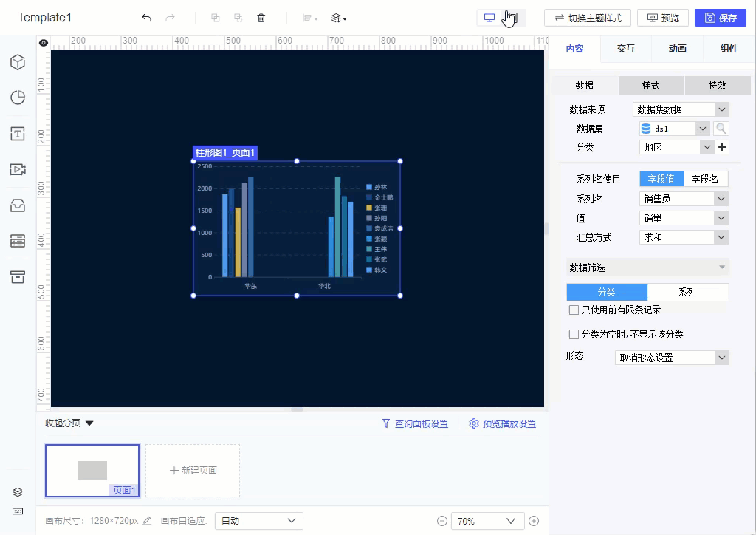Screen dimensions: 756x535
Task: Open the 汇总方式 dropdown showing 求和
Action: pyautogui.click(x=682, y=236)
